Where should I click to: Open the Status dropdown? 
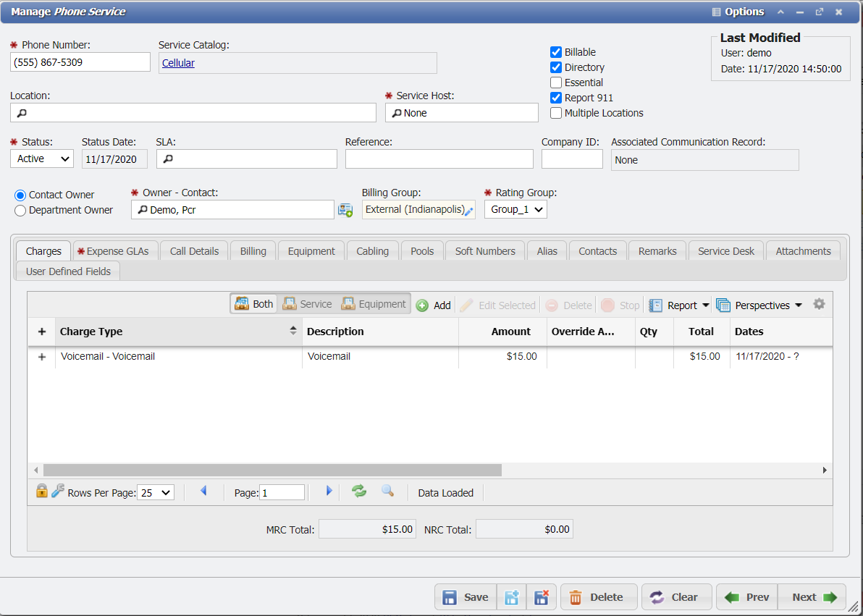[x=41, y=159]
